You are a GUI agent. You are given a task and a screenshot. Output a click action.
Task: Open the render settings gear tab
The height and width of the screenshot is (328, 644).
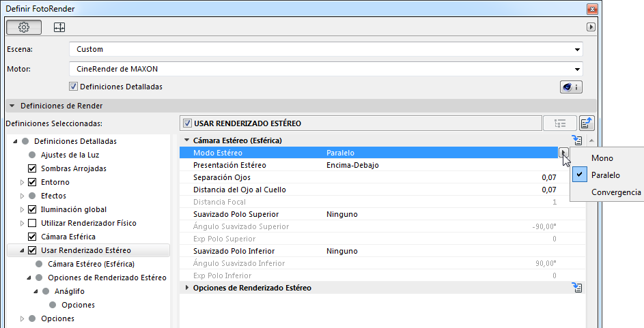point(24,27)
